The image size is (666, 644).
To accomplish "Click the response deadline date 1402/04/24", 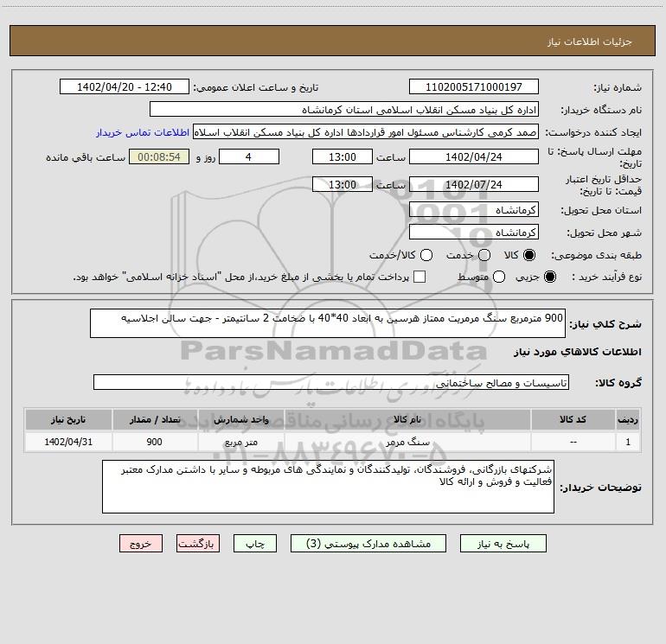I will tap(474, 157).
